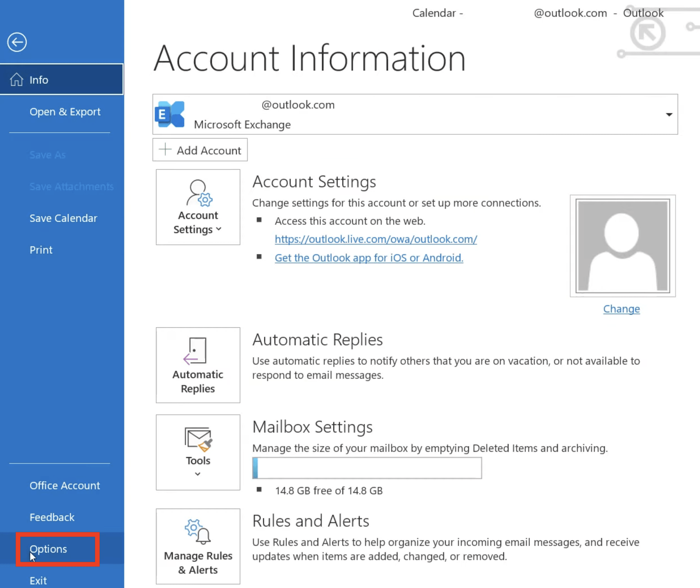Click the Rules and Alerts heading
The image size is (700, 588).
(311, 521)
